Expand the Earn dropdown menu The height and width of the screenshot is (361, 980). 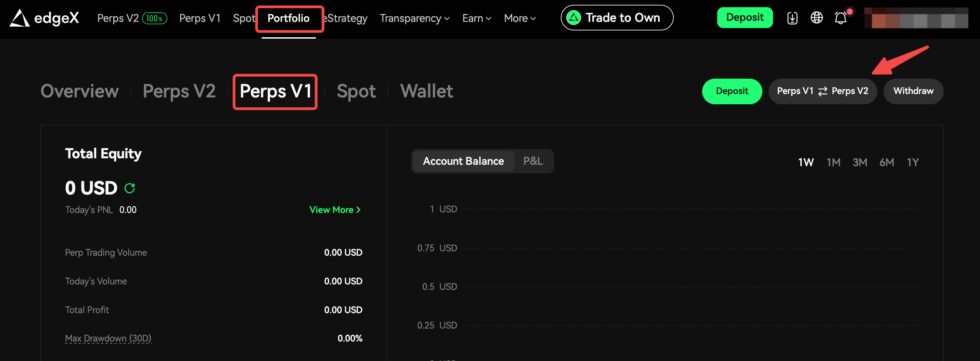click(477, 18)
